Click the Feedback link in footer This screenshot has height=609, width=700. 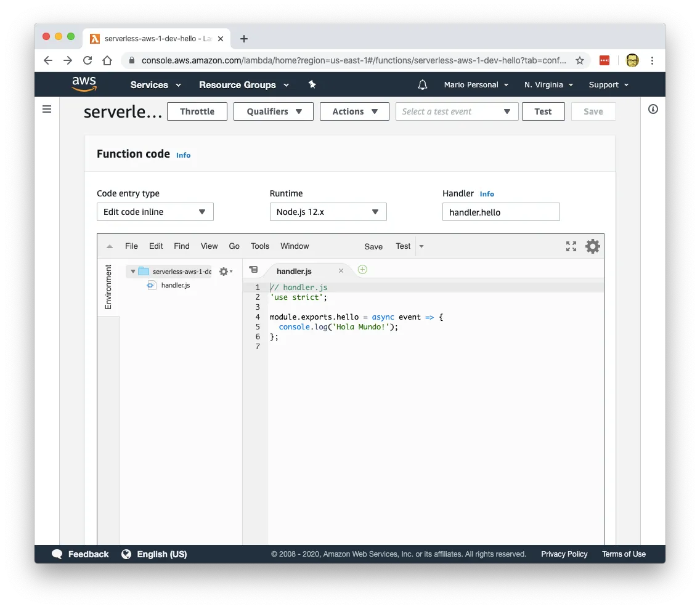coord(88,554)
